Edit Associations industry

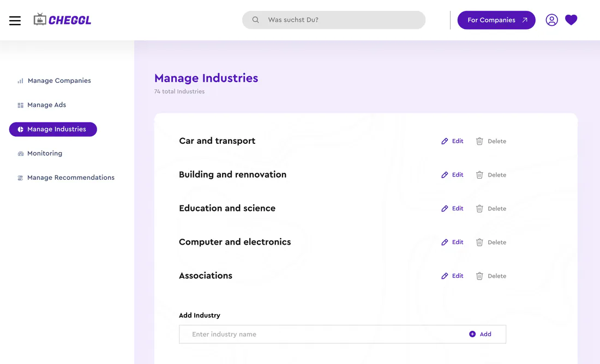coord(452,276)
